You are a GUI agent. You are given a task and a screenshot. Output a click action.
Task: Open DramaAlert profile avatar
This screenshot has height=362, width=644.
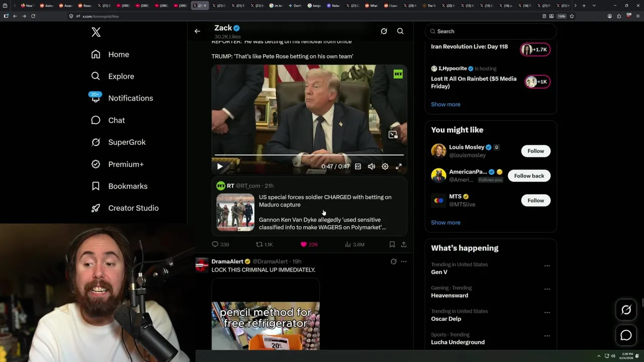click(x=202, y=265)
